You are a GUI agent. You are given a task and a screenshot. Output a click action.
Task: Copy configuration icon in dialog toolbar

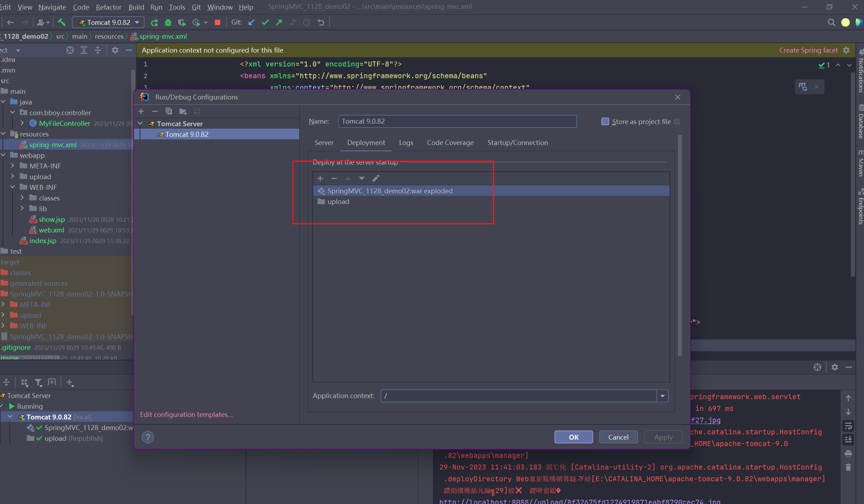(169, 112)
